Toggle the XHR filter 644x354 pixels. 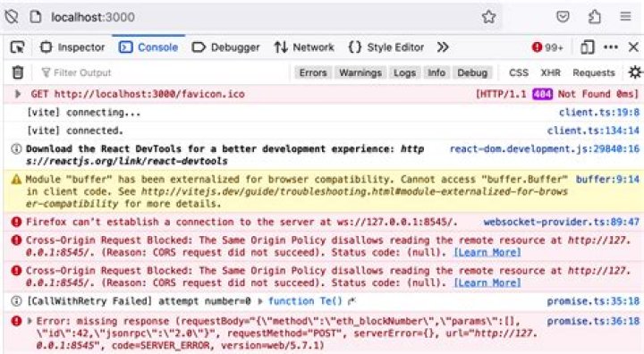[550, 72]
